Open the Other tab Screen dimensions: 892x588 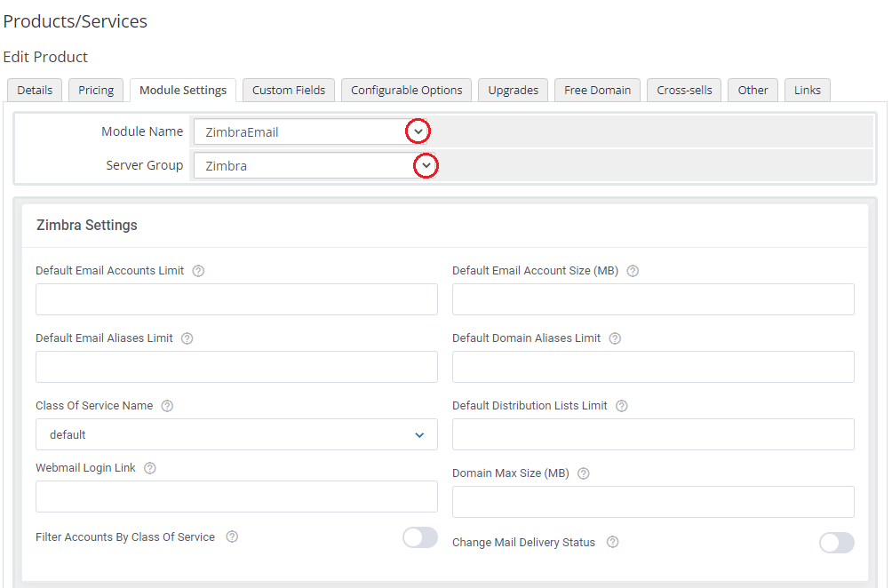click(753, 90)
